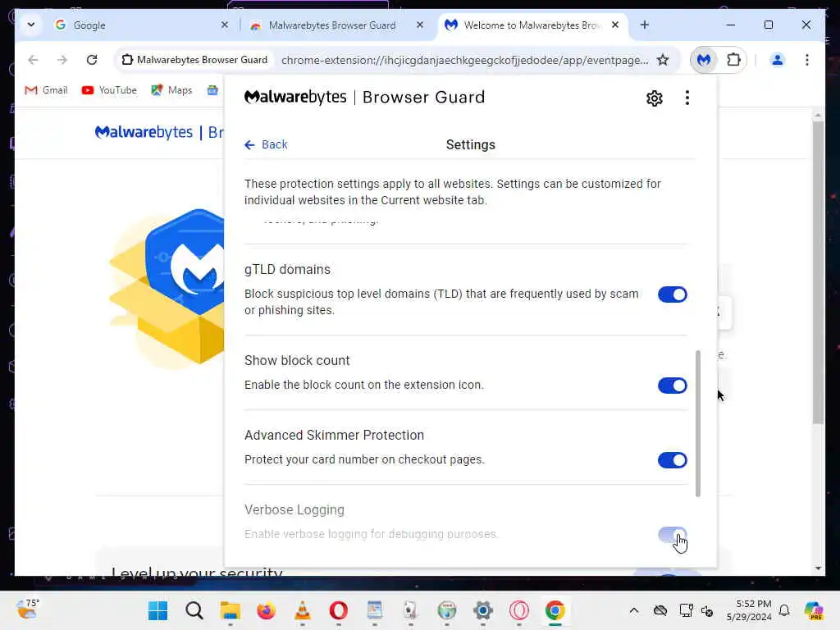Close the Malwarebytes Browser Guard tab
Image resolution: width=840 pixels, height=630 pixels.
pyautogui.click(x=420, y=25)
